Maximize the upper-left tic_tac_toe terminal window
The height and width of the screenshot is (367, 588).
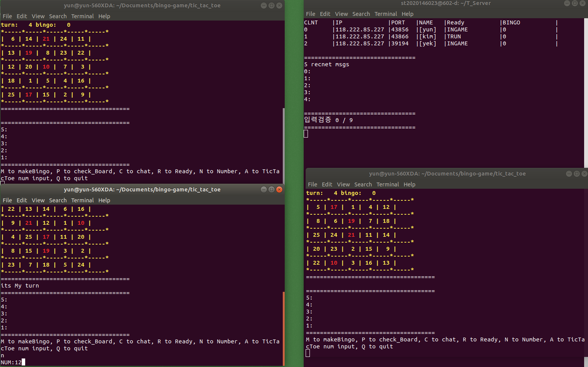(272, 5)
